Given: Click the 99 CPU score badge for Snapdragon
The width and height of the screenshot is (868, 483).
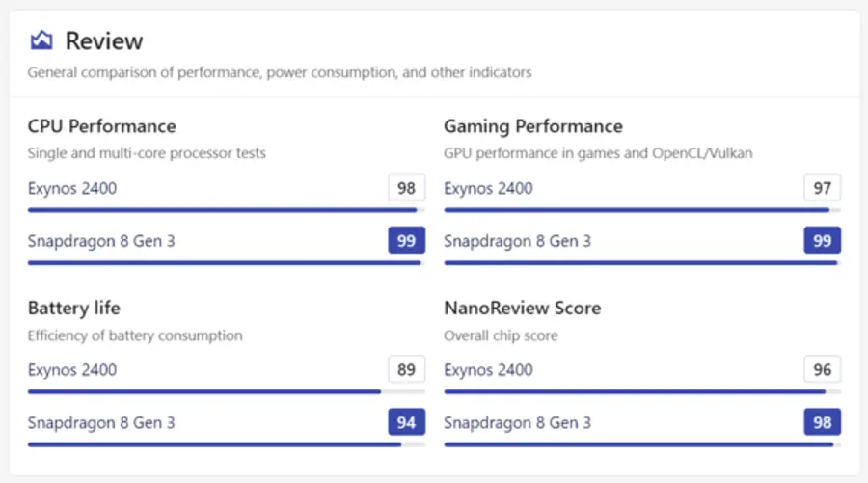Looking at the screenshot, I should point(406,240).
